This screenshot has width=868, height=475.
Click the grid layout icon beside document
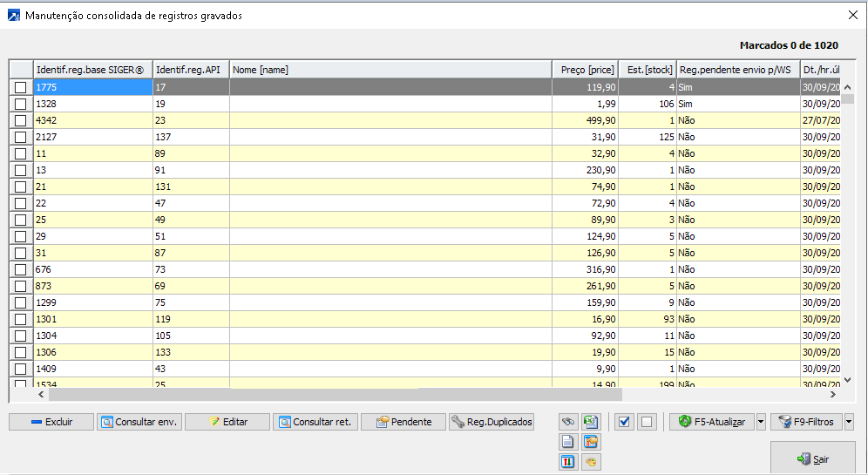590,442
